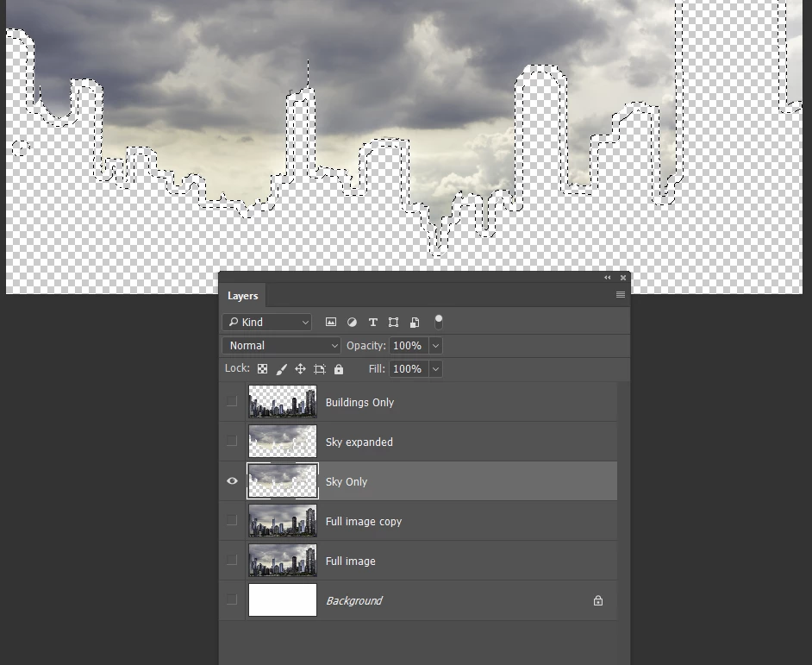Select the Full image layer name
The image size is (812, 665).
[x=351, y=561]
